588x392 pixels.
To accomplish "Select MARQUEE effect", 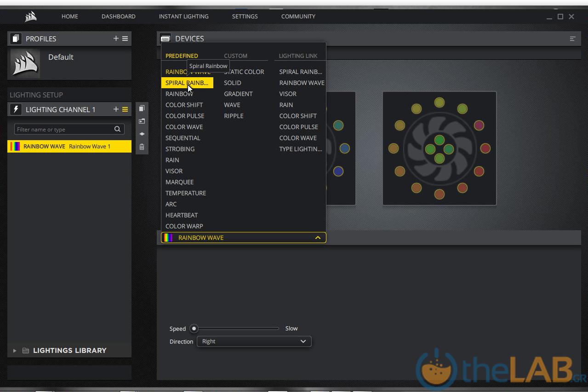I will (180, 182).
